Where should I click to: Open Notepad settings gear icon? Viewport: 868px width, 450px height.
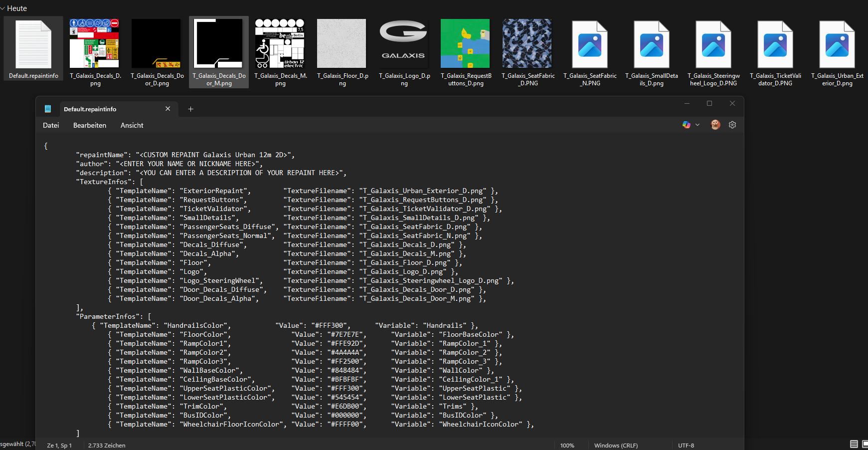[x=732, y=125]
